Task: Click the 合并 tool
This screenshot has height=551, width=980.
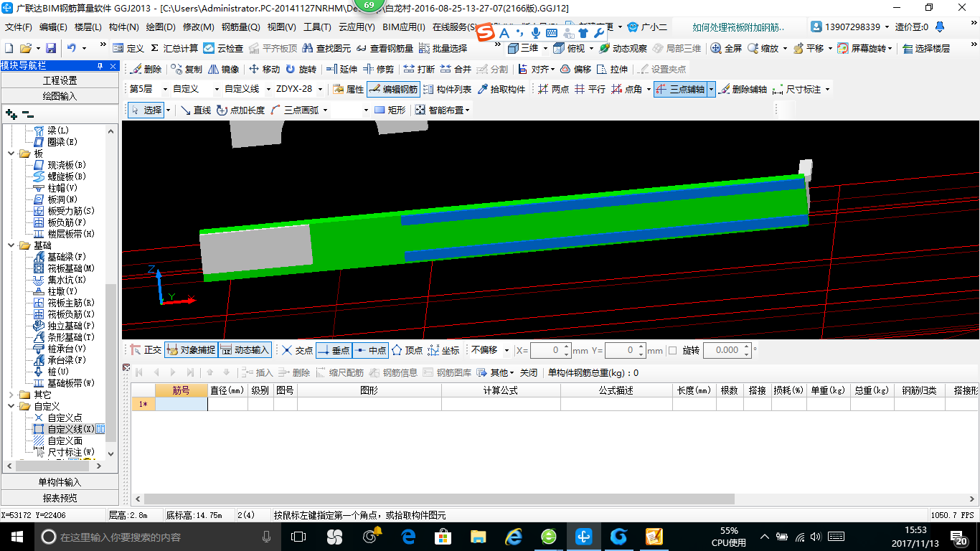Action: (456, 70)
